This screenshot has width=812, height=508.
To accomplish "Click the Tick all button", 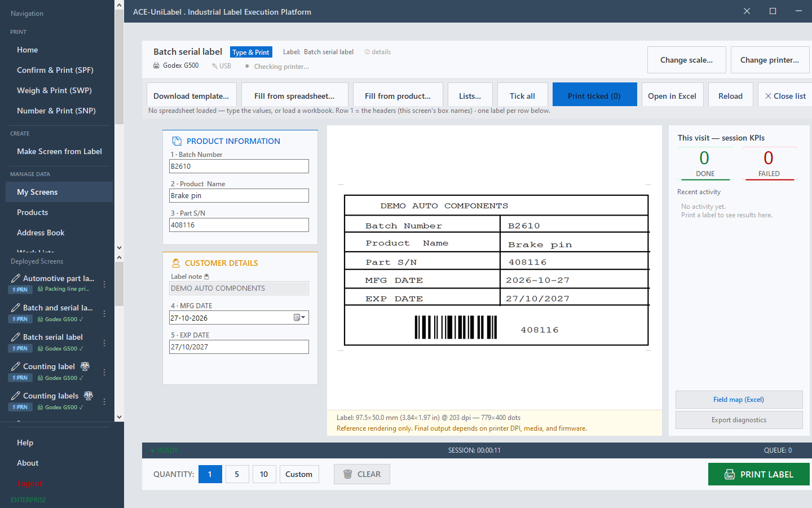I will tap(522, 96).
